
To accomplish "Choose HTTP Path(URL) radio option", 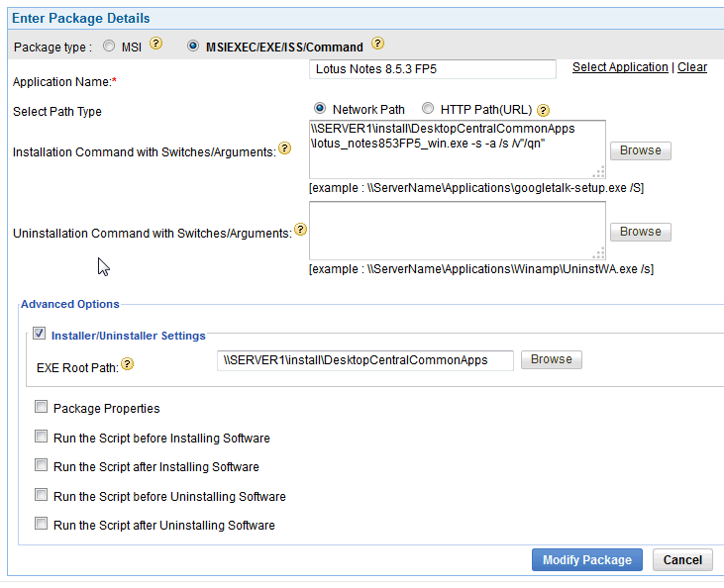I will coord(428,109).
